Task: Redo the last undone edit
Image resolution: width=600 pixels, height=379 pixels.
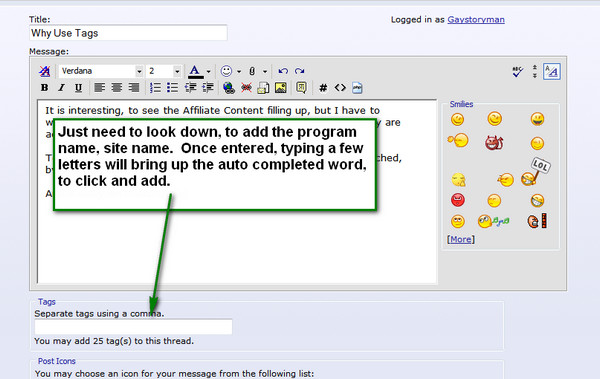Action: pos(300,71)
